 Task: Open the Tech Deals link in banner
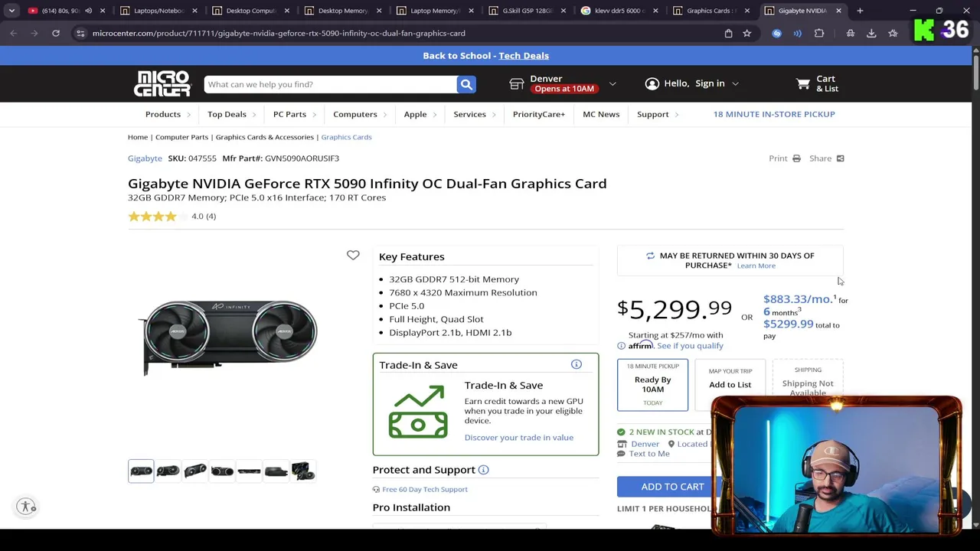(524, 55)
